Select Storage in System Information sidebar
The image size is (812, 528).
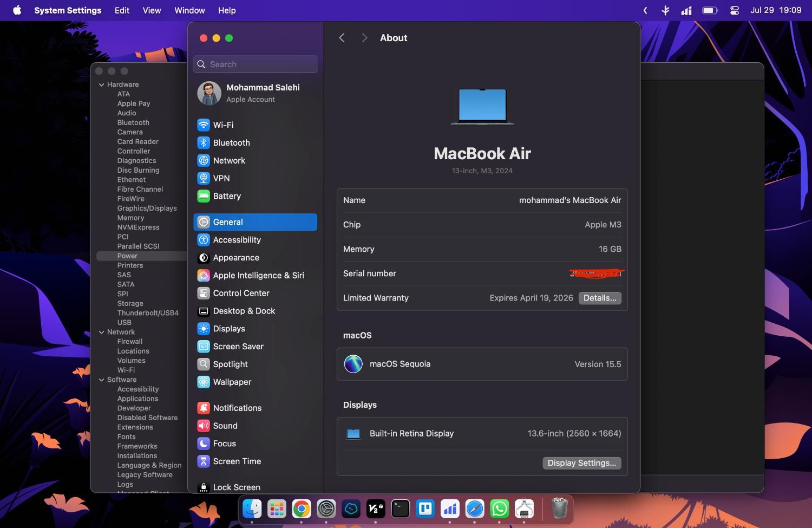pyautogui.click(x=130, y=304)
